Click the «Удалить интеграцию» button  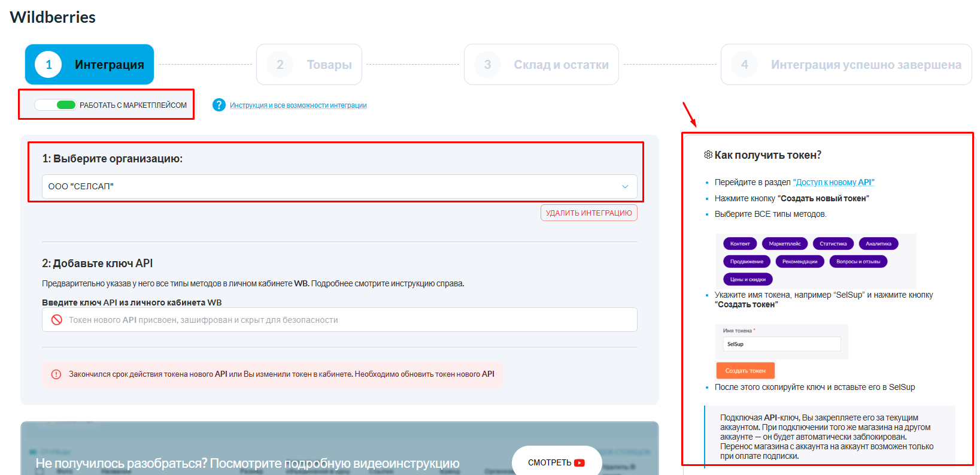589,213
